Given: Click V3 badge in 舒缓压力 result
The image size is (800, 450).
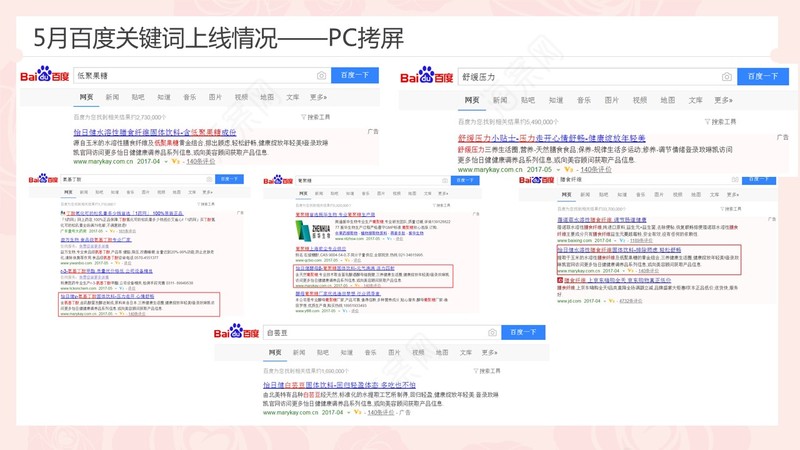Looking at the screenshot, I should tap(569, 169).
